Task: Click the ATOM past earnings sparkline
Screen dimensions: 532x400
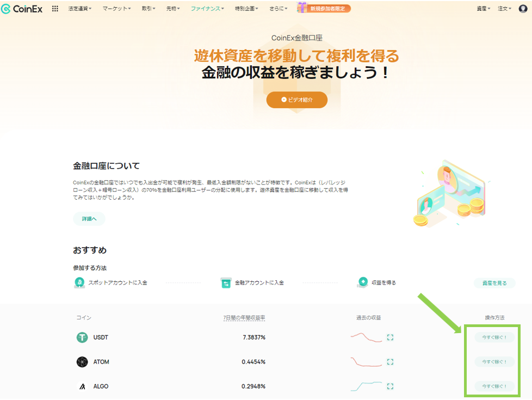Action: (x=367, y=361)
